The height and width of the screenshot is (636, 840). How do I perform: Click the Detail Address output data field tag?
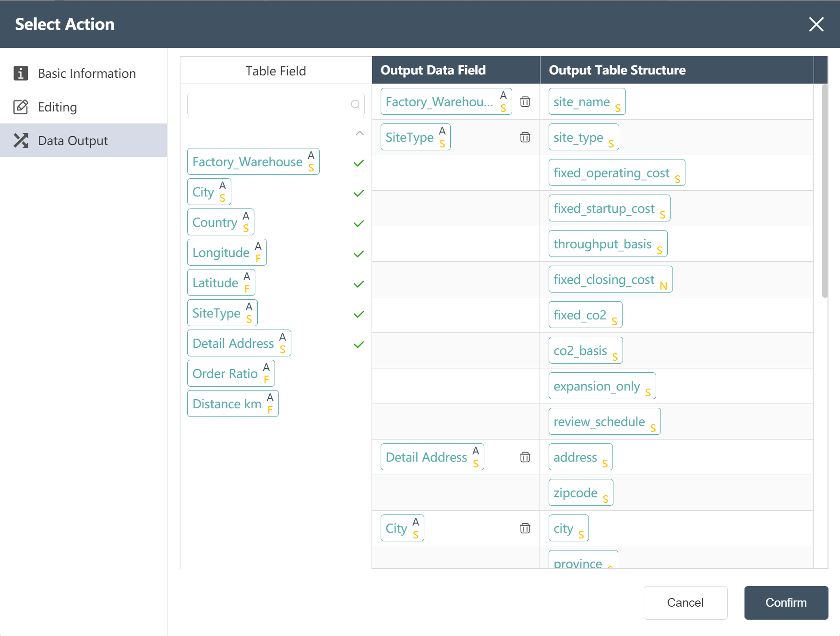click(x=432, y=457)
